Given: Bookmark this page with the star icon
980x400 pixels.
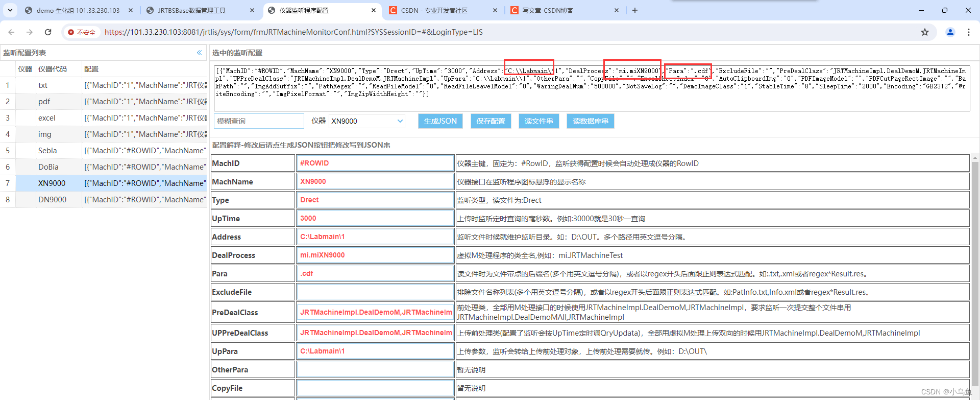Looking at the screenshot, I should [925, 32].
